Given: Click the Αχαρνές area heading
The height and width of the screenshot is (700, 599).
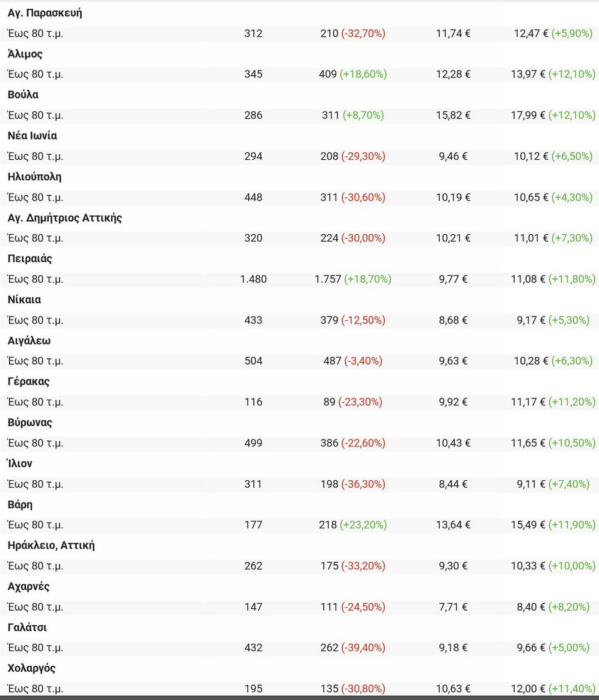Looking at the screenshot, I should (29, 587).
